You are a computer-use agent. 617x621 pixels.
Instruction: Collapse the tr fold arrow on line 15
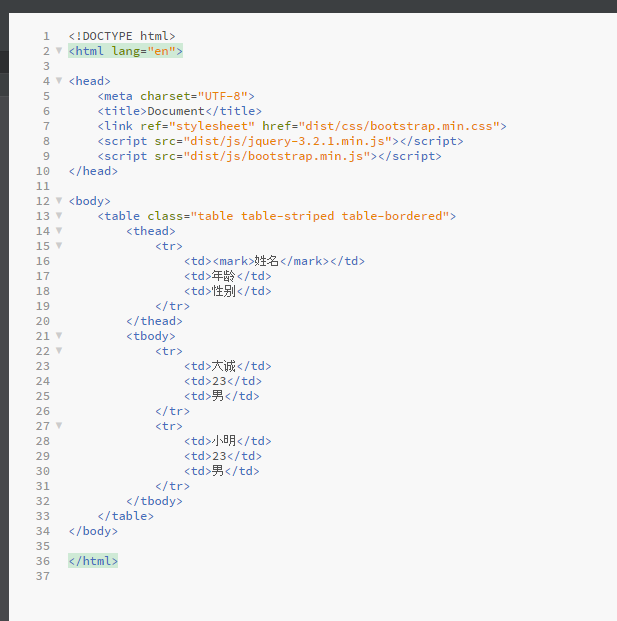click(59, 246)
